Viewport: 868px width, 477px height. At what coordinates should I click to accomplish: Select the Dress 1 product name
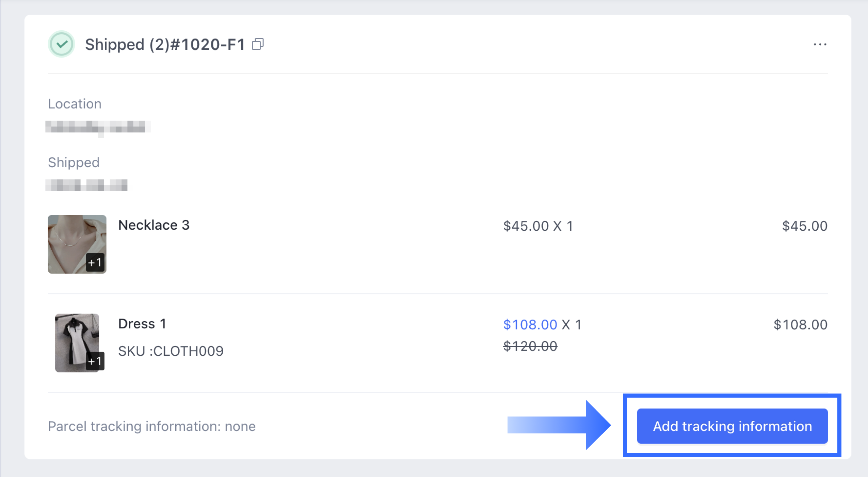tap(142, 324)
